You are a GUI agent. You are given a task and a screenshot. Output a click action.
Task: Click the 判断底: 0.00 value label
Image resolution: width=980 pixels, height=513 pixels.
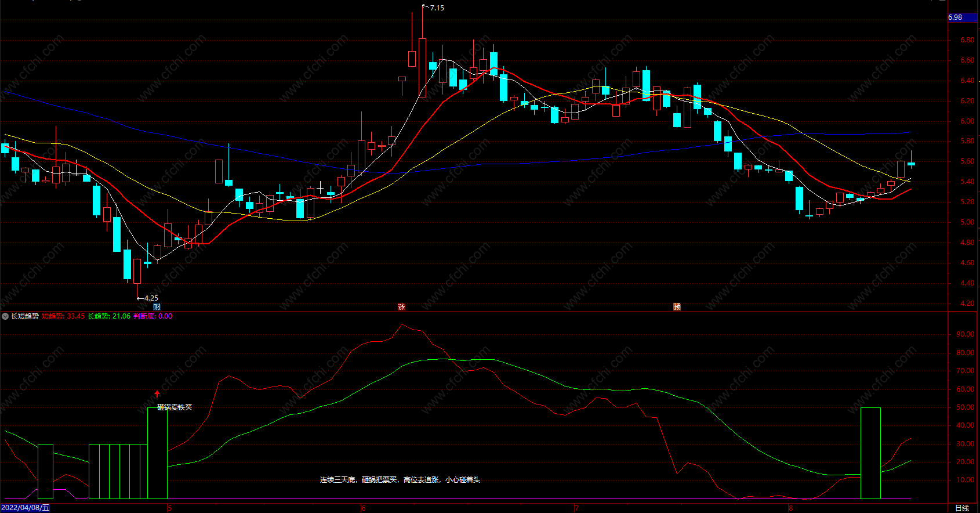coord(153,316)
